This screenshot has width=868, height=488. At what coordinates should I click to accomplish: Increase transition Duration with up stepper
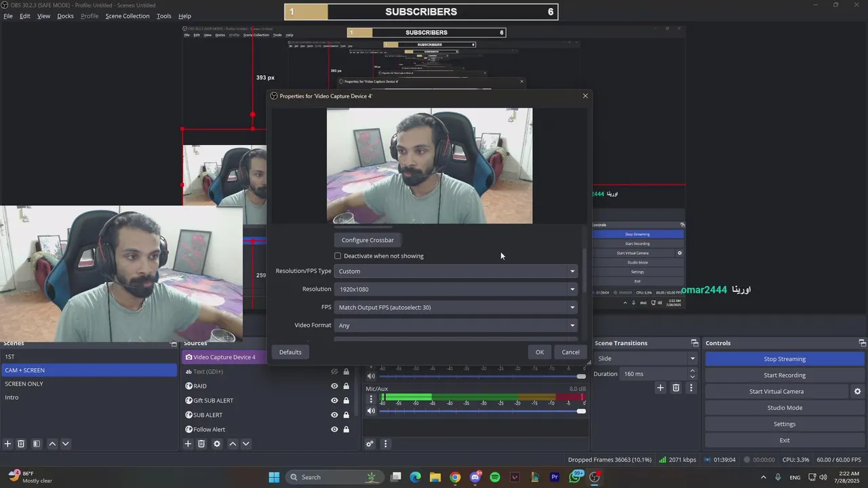pos(692,371)
